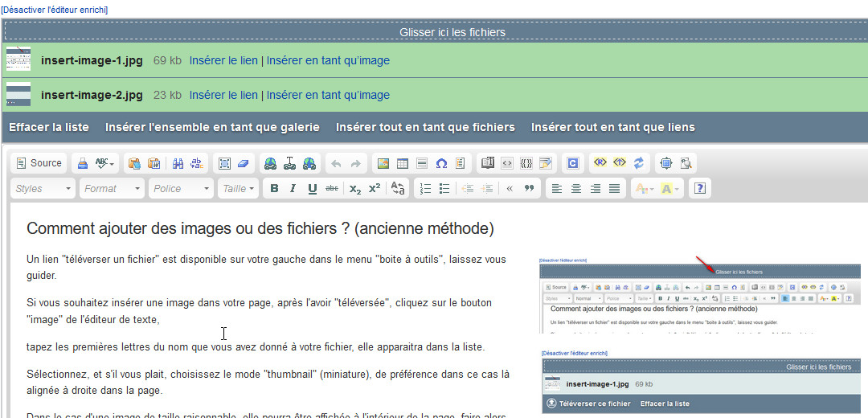Insert an image using the image toolbar button
The height and width of the screenshot is (418, 868).
pos(383,163)
